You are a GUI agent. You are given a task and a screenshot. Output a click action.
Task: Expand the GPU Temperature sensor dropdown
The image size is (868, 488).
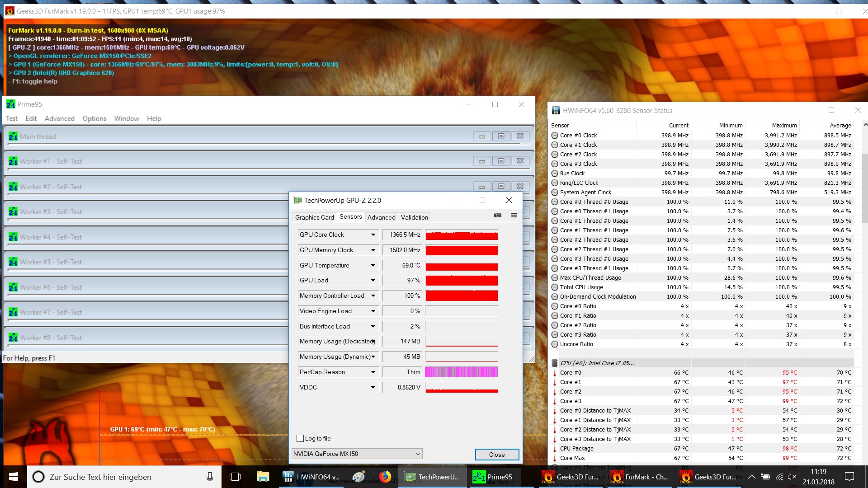click(x=373, y=265)
